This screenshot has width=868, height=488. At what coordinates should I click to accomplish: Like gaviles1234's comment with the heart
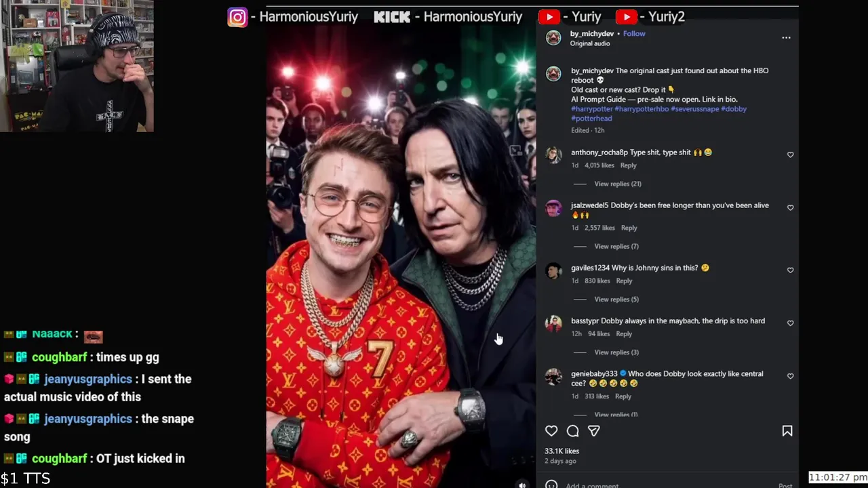coord(790,270)
